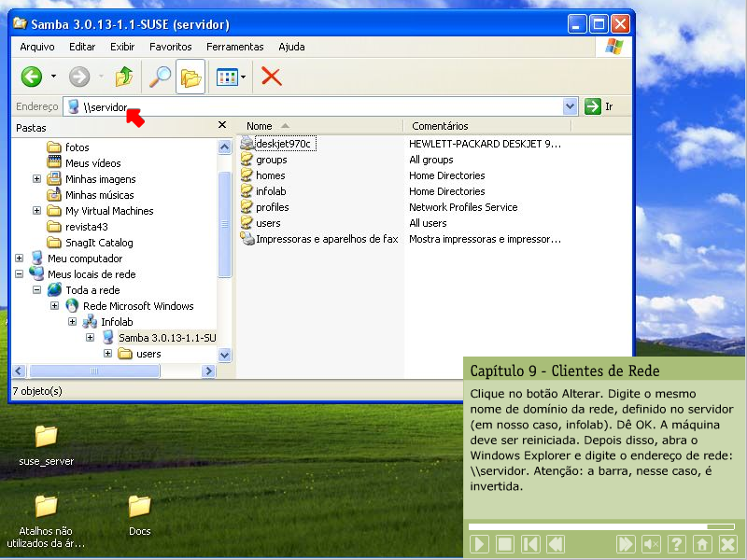Image resolution: width=747 pixels, height=560 pixels.
Task: Click the red Delete X icon
Action: tap(272, 77)
